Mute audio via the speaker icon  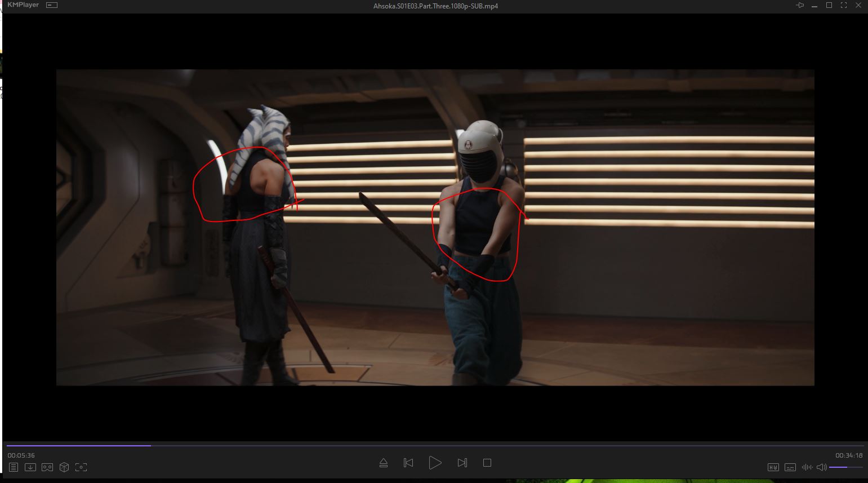(x=821, y=467)
